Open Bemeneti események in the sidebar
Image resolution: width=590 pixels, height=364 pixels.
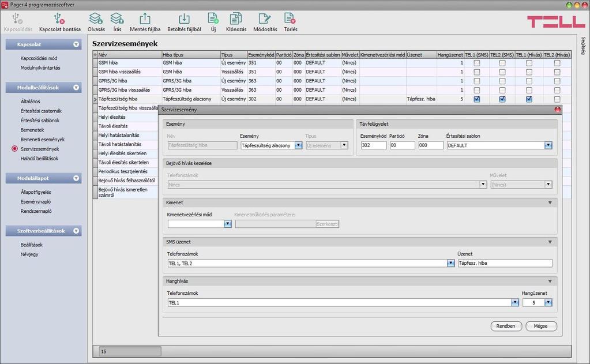coord(43,139)
